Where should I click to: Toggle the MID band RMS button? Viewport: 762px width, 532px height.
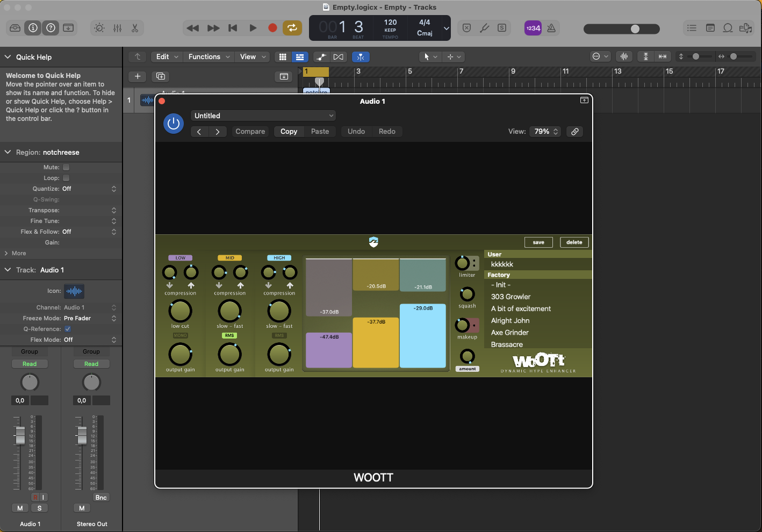click(x=230, y=335)
